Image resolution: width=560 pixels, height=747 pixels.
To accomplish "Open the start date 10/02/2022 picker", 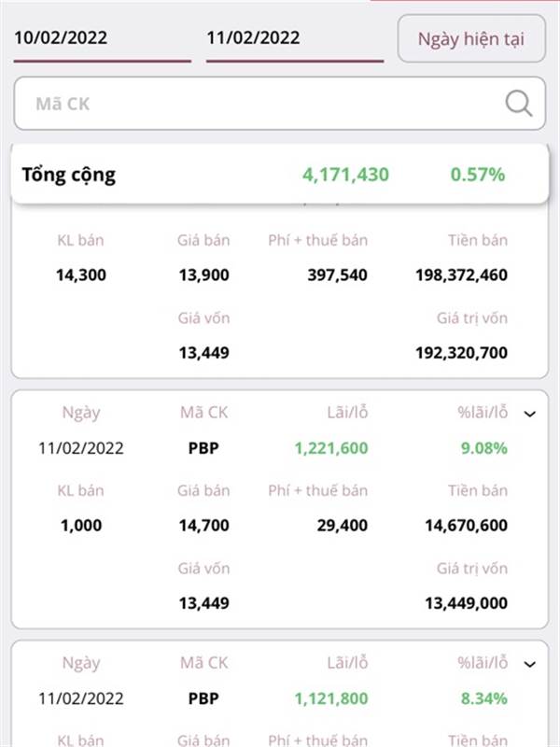I will pyautogui.click(x=103, y=42).
